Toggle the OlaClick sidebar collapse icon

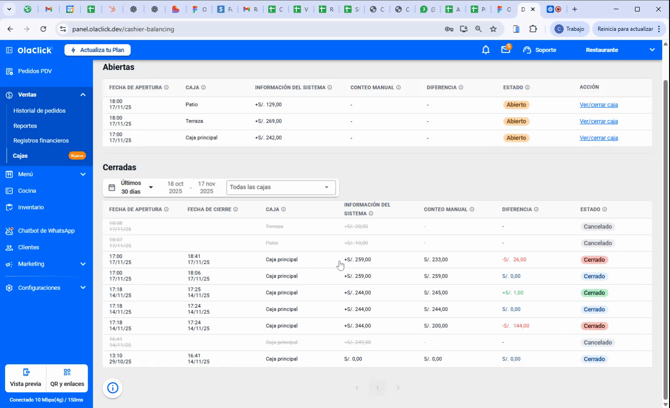pyautogui.click(x=9, y=50)
